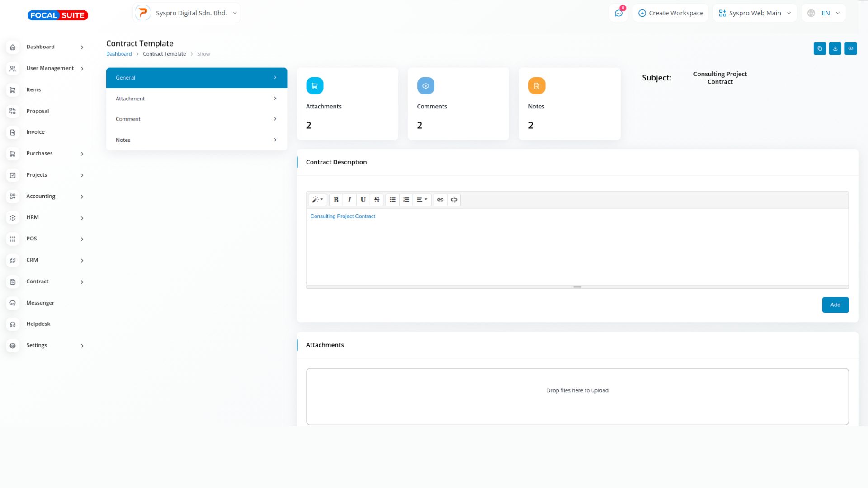Screen dimensions: 868x488
Task: Switch to the Attachment tab
Action: pos(196,99)
